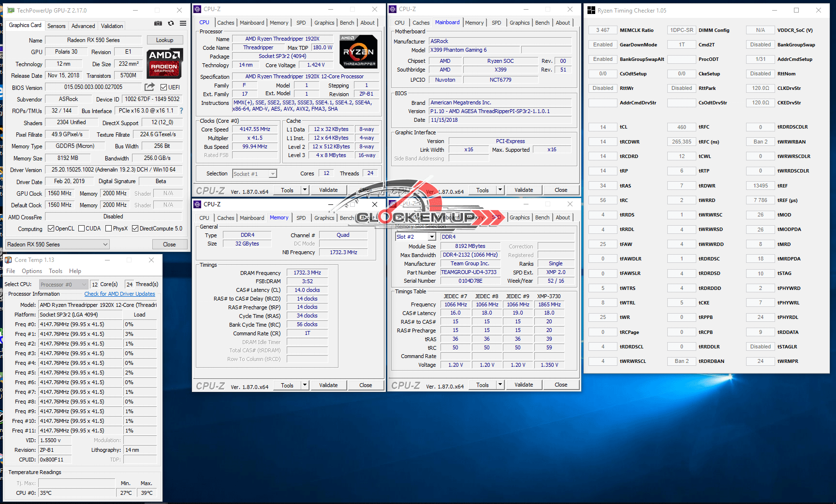Image resolution: width=836 pixels, height=504 pixels.
Task: Click the GPU-Z refresh icon
Action: coord(171,23)
